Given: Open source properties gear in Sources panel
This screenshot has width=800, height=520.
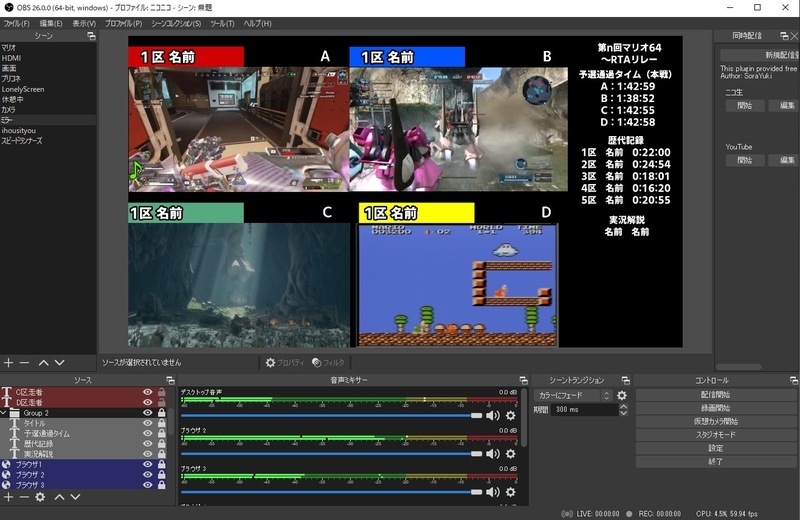Looking at the screenshot, I should pos(40,496).
